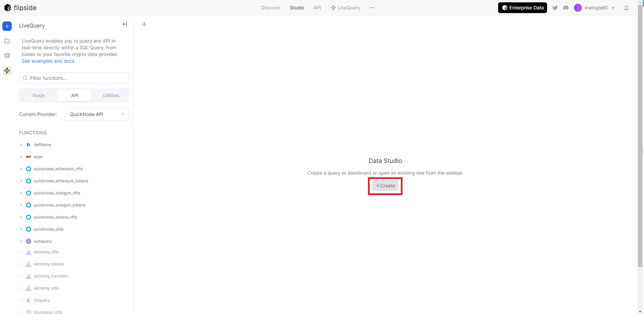Expand the alchemy_tokens group

tap(21, 264)
